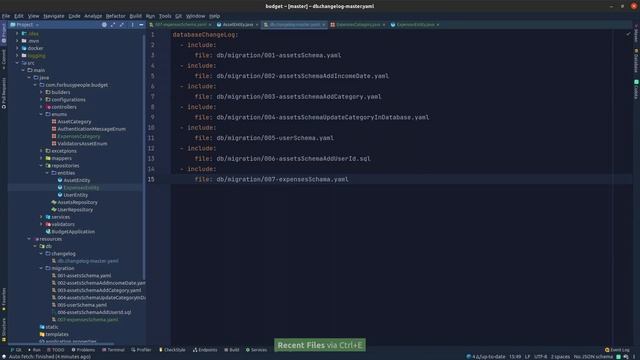Click the Collapse All icon in Project panel

tap(122, 24)
